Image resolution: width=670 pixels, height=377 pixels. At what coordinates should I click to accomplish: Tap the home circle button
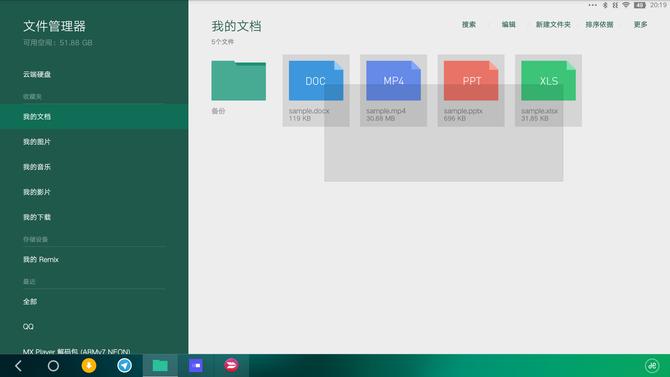(53, 366)
